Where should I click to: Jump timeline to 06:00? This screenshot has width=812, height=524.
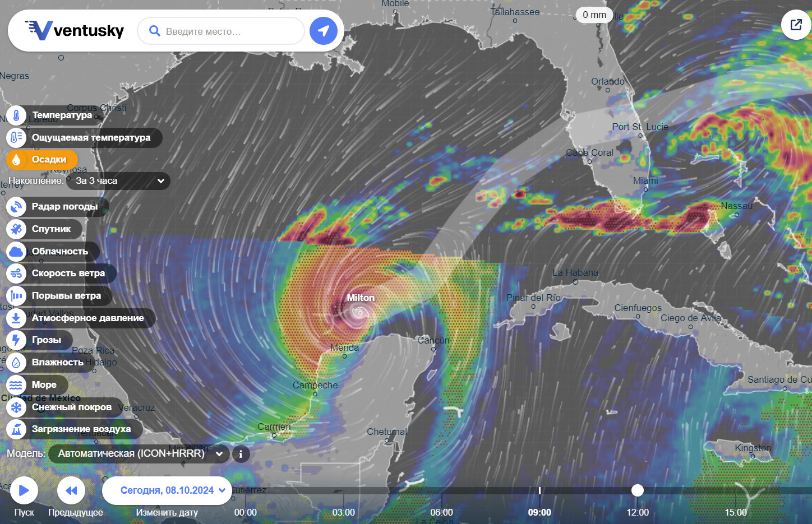pyautogui.click(x=442, y=512)
